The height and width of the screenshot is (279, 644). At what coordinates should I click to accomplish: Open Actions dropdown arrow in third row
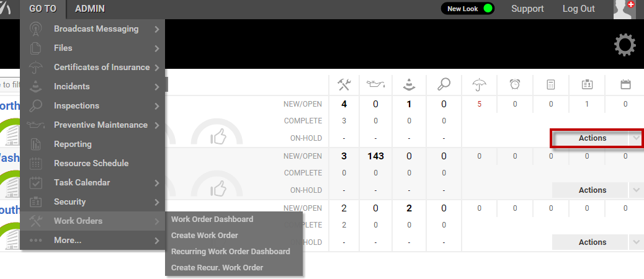pos(636,242)
